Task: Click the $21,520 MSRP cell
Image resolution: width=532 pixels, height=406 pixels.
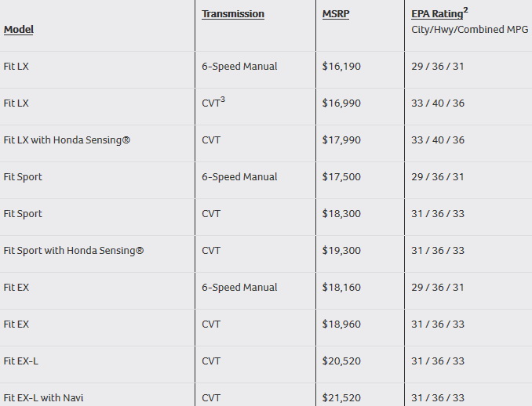Action: [x=341, y=398]
